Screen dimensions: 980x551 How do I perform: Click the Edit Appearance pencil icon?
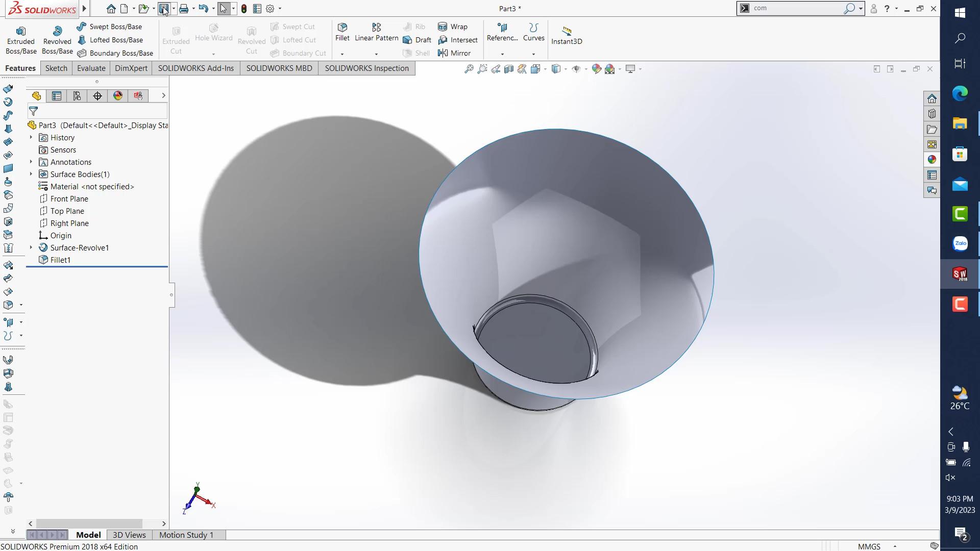[x=597, y=68]
